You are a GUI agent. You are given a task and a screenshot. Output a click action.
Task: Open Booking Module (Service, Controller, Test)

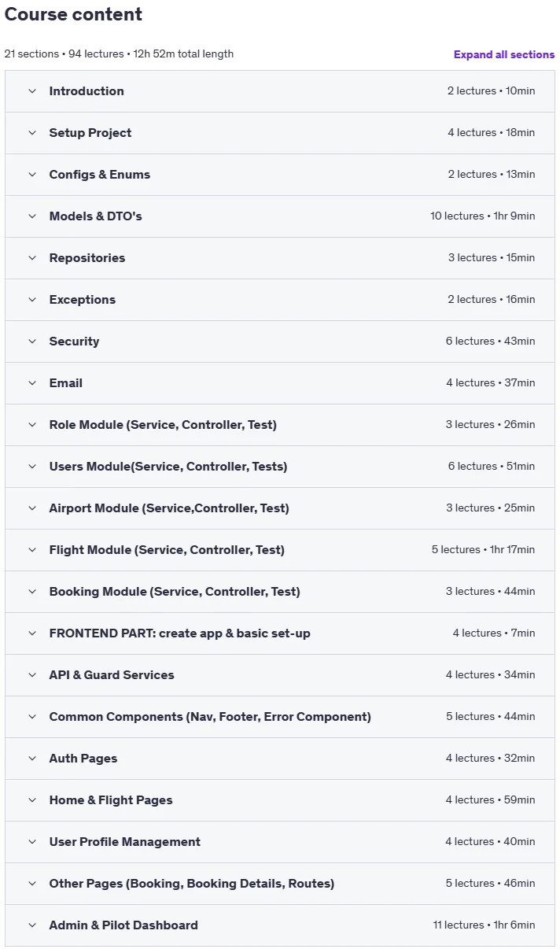coord(280,592)
